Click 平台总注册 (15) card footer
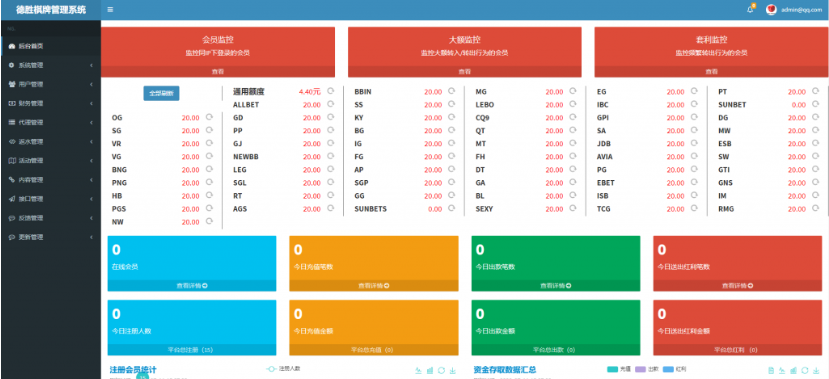This screenshot has width=829, height=379. pyautogui.click(x=192, y=350)
